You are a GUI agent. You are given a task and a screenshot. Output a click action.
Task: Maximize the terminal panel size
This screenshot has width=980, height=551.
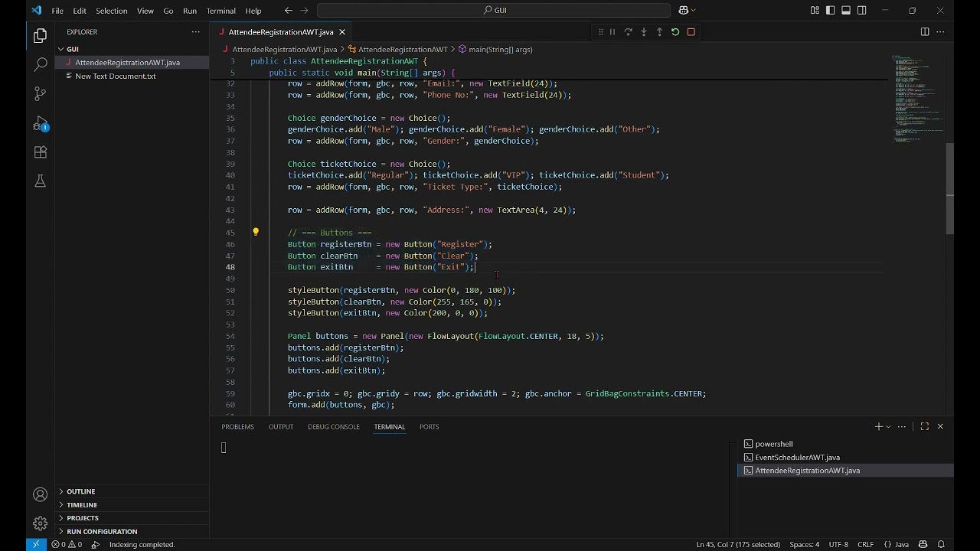click(x=925, y=426)
